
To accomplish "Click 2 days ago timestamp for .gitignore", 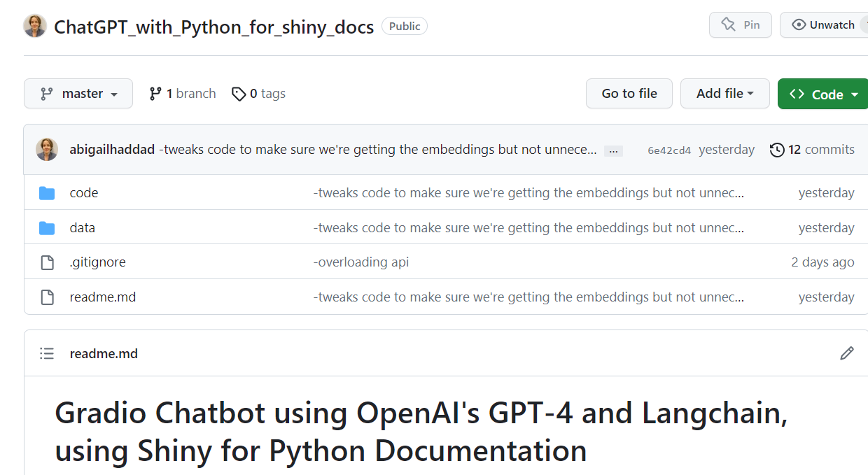I will click(822, 262).
